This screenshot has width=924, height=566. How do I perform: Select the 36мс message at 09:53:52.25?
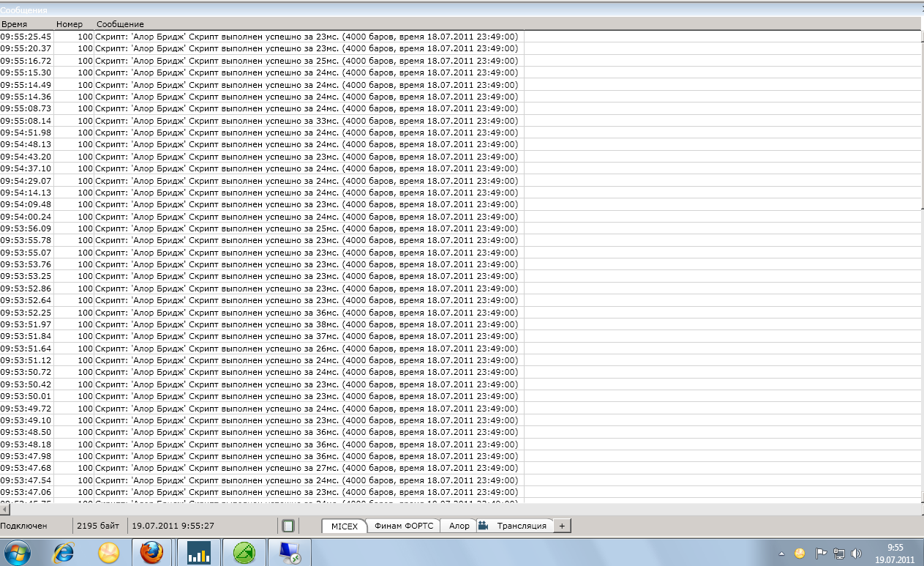309,313
